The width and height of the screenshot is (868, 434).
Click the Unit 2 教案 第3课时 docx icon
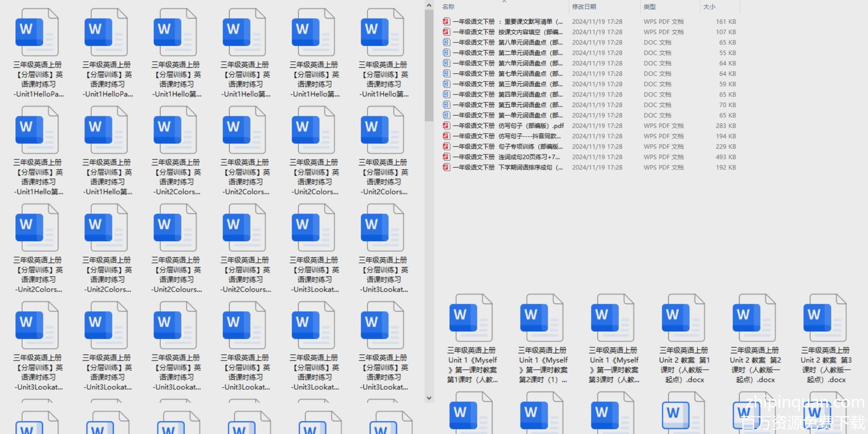pyautogui.click(x=825, y=318)
